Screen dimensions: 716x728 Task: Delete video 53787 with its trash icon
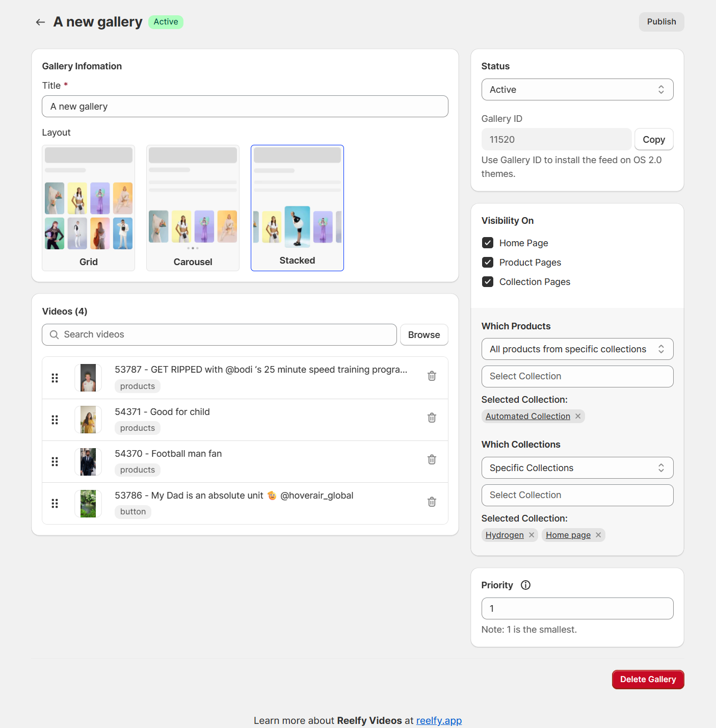432,376
